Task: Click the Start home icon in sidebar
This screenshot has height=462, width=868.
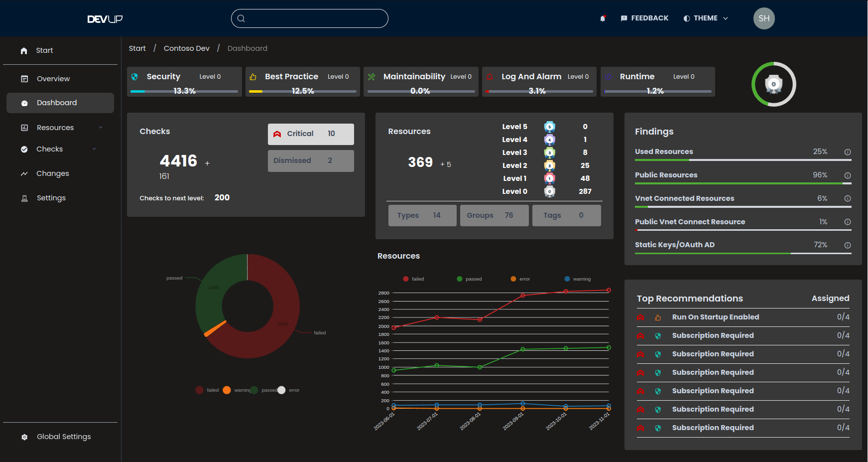Action: pyautogui.click(x=24, y=51)
